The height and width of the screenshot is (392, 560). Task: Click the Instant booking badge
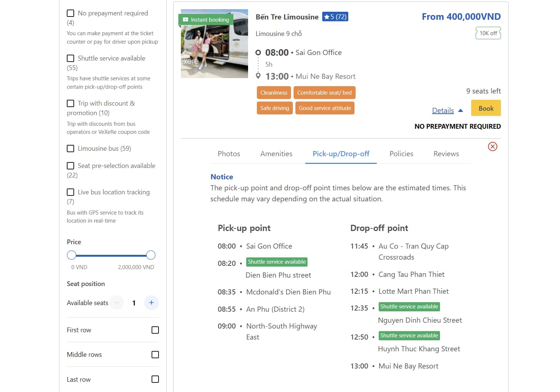click(x=206, y=20)
